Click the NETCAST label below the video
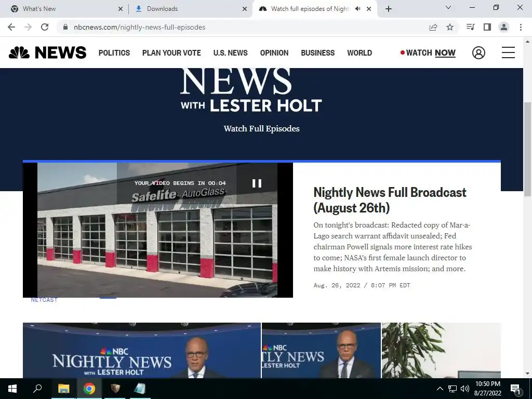The height and width of the screenshot is (399, 532). coord(44,300)
